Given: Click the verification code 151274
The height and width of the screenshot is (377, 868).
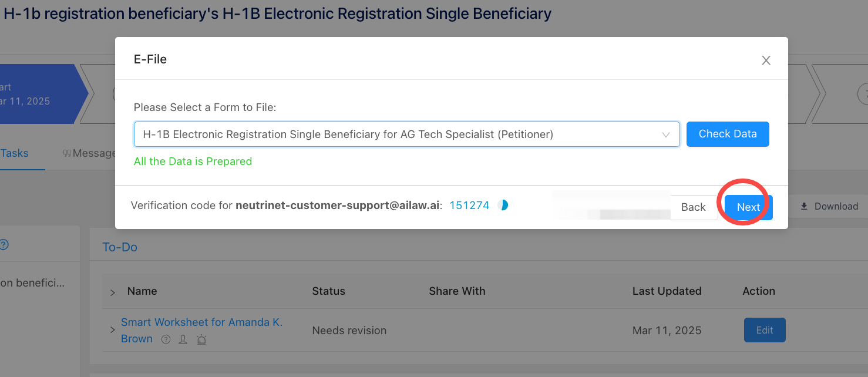Looking at the screenshot, I should click(x=469, y=206).
